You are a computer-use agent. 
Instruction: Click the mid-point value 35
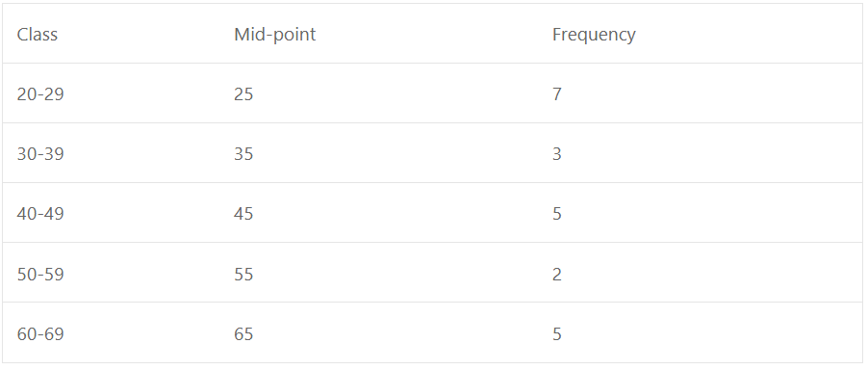tap(243, 154)
